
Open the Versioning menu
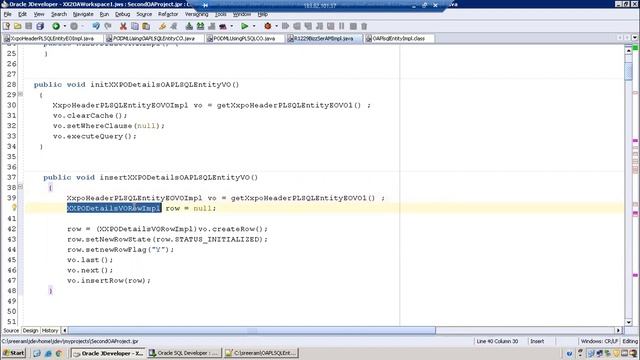point(196,14)
